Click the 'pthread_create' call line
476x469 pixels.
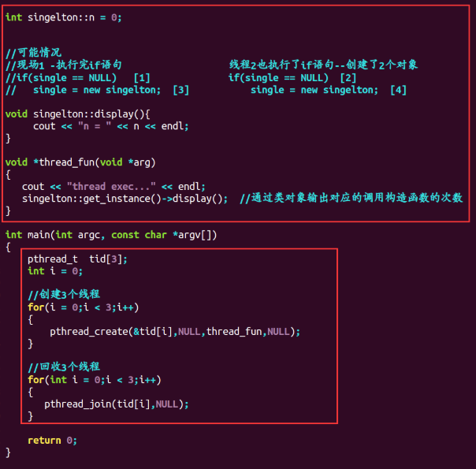pos(175,332)
